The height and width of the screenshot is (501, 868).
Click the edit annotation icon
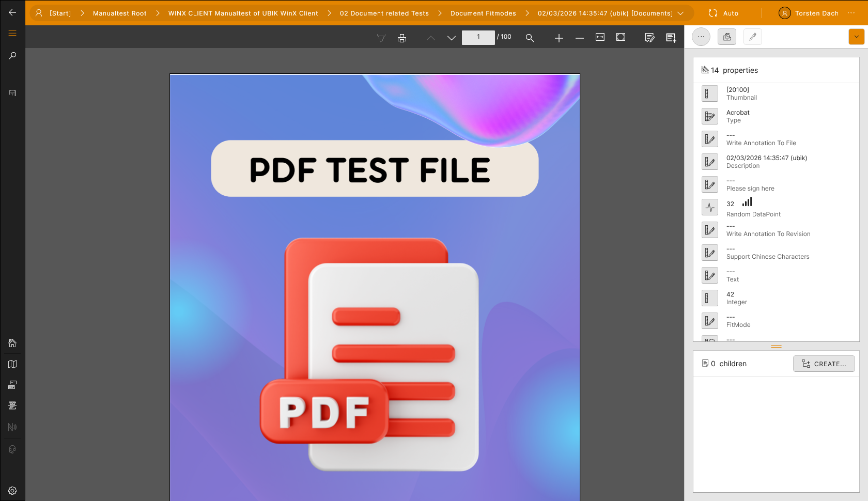tap(649, 38)
